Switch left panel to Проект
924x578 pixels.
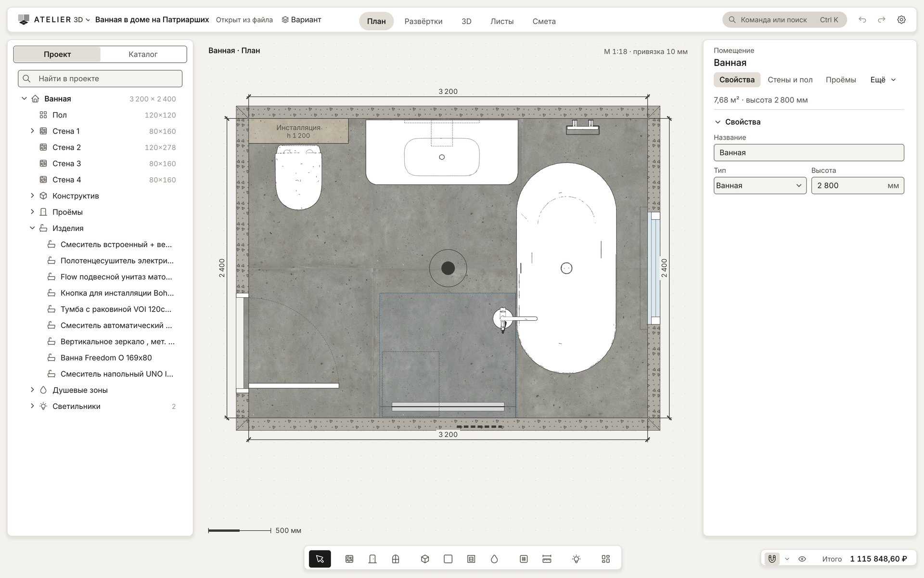click(x=57, y=54)
